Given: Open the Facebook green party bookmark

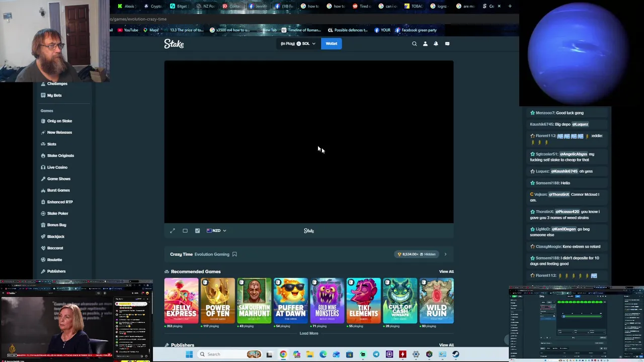Looking at the screenshot, I should [x=416, y=30].
